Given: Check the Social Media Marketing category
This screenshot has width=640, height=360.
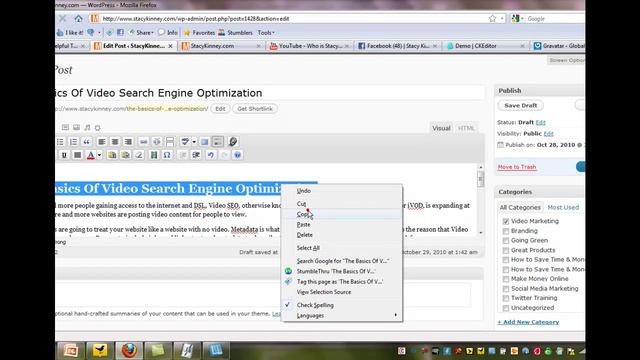Looking at the screenshot, I should click(506, 289).
